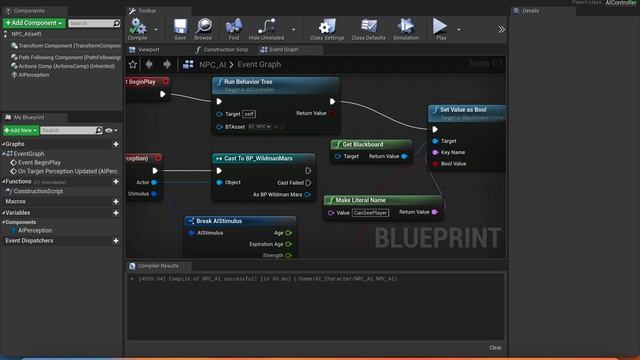Add a new graph with plus
The image size is (640, 360).
point(116,144)
